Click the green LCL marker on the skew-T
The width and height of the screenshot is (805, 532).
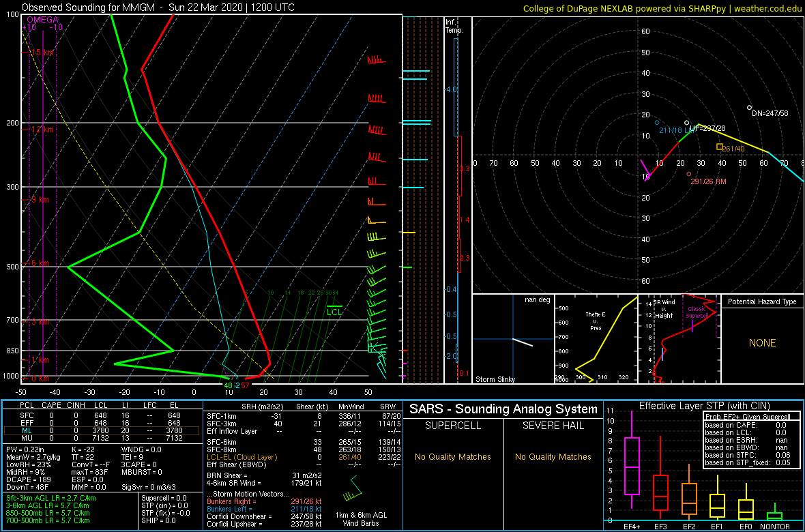[x=334, y=310]
